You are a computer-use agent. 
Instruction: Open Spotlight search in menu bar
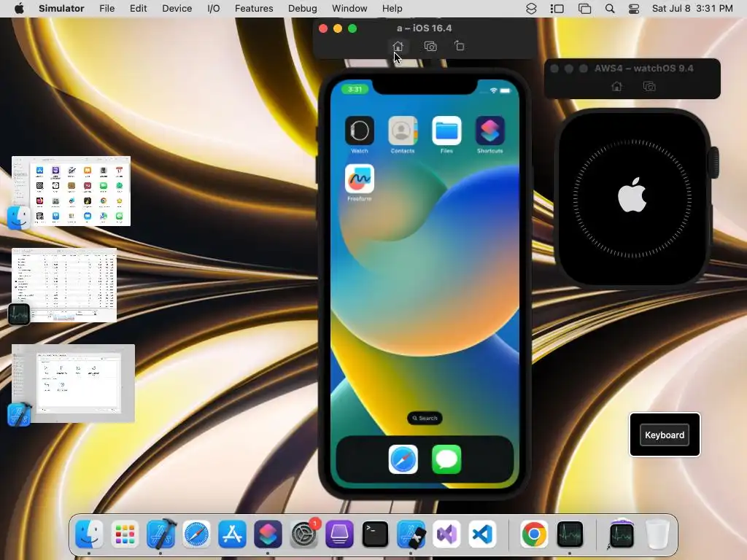point(609,9)
